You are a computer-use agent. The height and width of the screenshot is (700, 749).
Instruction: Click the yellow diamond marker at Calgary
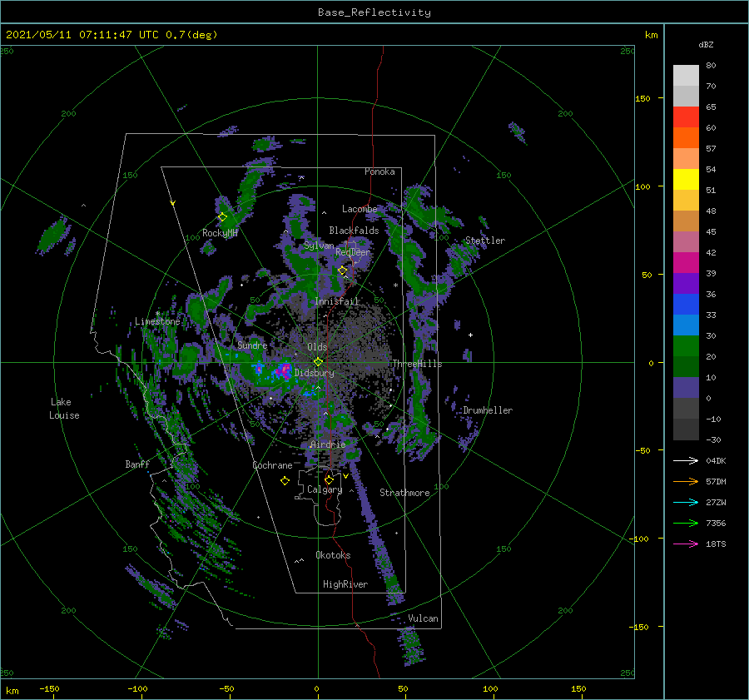point(329,479)
